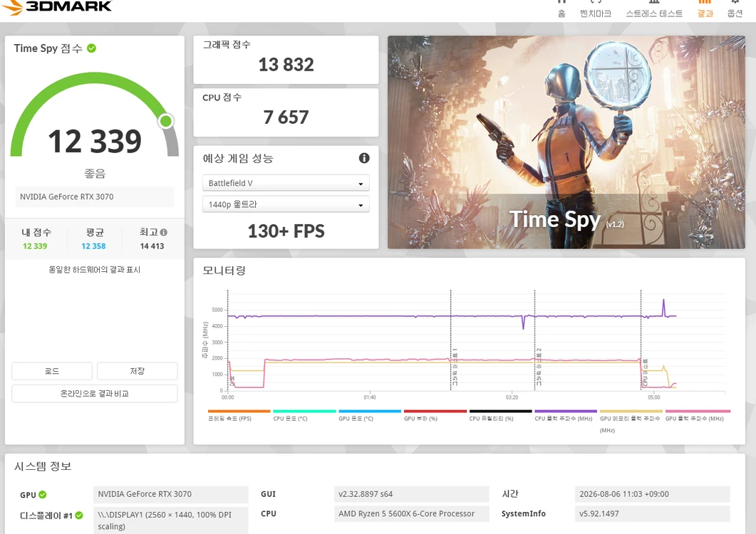Image resolution: width=756 pixels, height=534 pixels.
Task: Expand the 1440p 울트라 resolution dropdown
Action: (x=286, y=204)
